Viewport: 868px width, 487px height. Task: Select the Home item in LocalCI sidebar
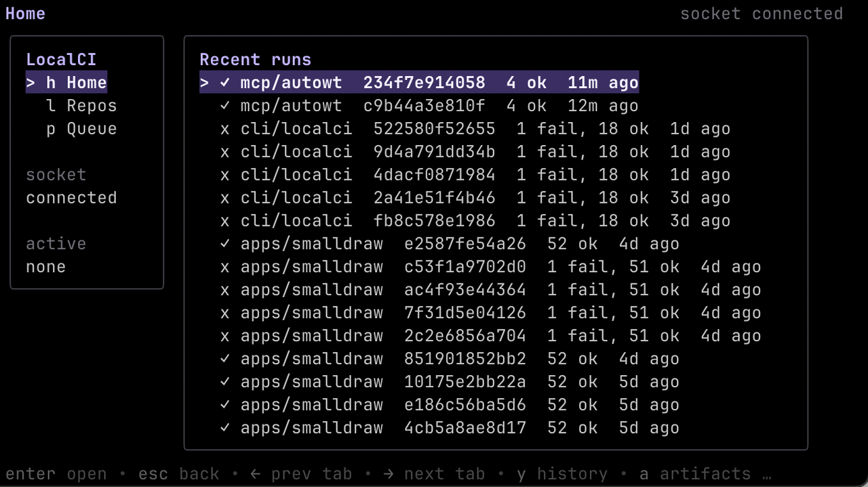pos(66,83)
